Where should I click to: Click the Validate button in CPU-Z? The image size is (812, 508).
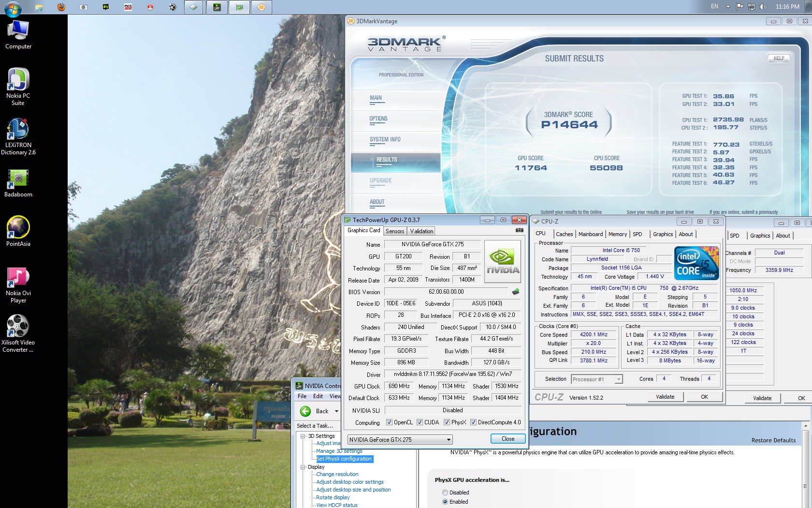click(x=665, y=397)
